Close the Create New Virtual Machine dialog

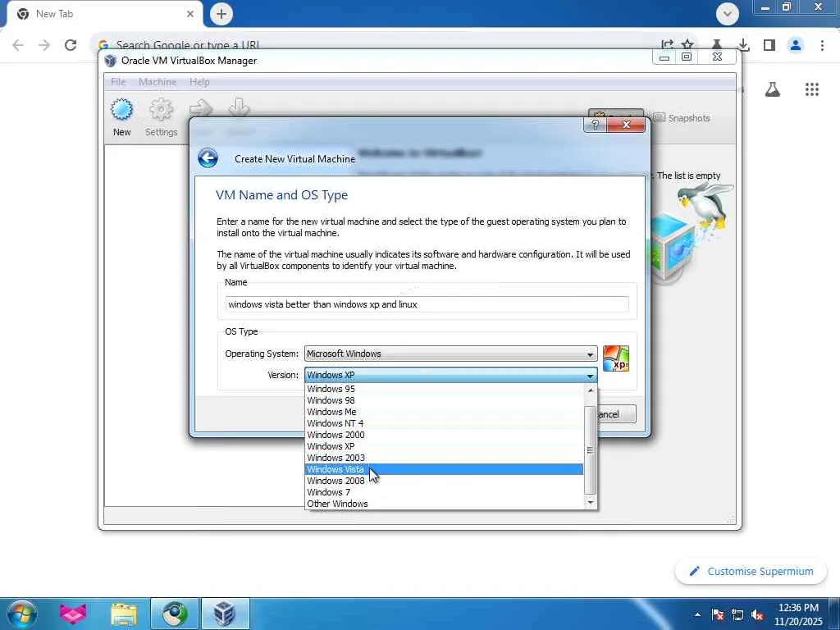click(626, 125)
